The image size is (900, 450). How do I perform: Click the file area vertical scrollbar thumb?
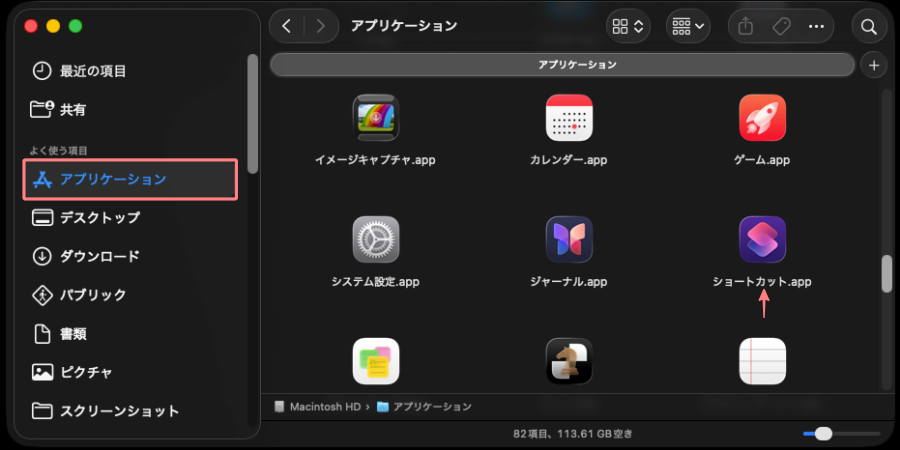[x=886, y=273]
